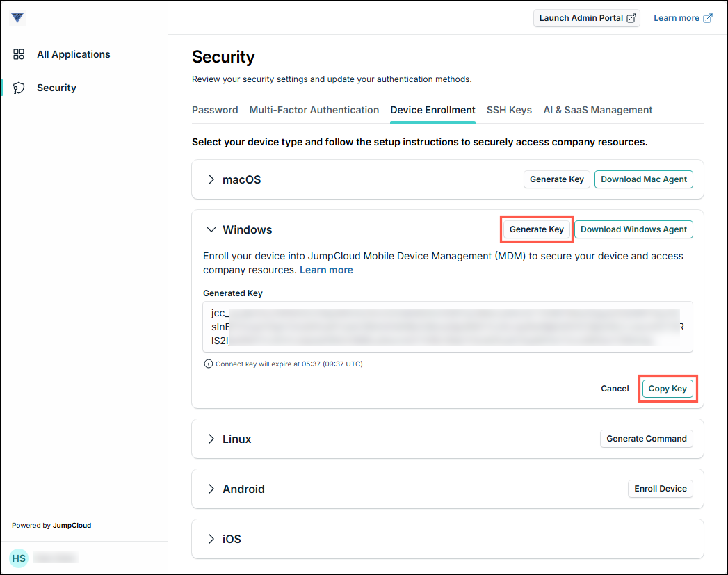Copy the generated Windows key
This screenshot has width=728, height=575.
coord(668,389)
